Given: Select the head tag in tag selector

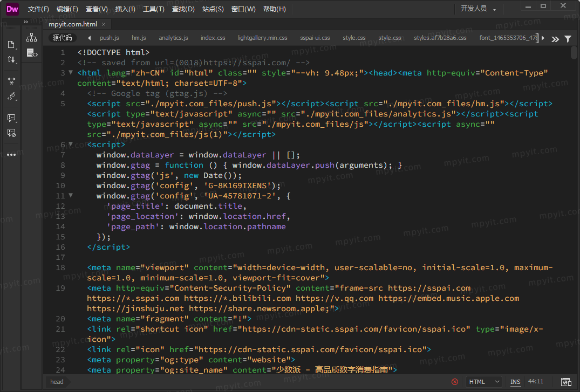Looking at the screenshot, I should point(57,382).
